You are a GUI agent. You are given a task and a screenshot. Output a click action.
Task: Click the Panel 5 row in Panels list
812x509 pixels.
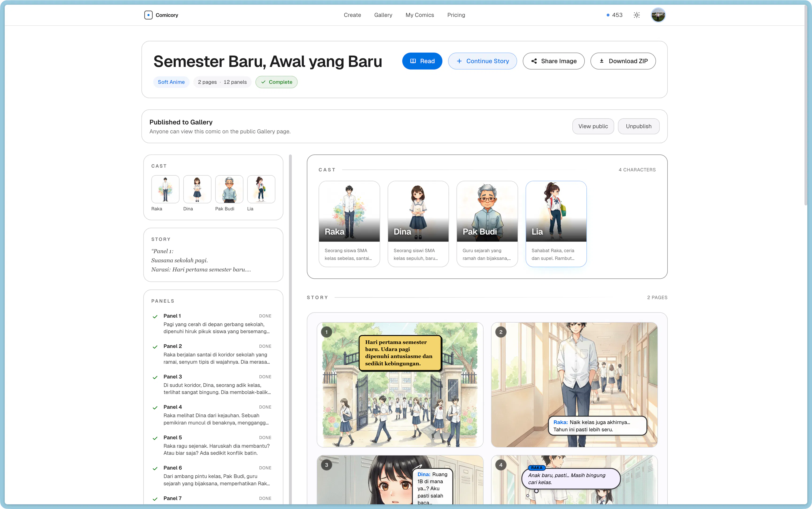[213, 445]
